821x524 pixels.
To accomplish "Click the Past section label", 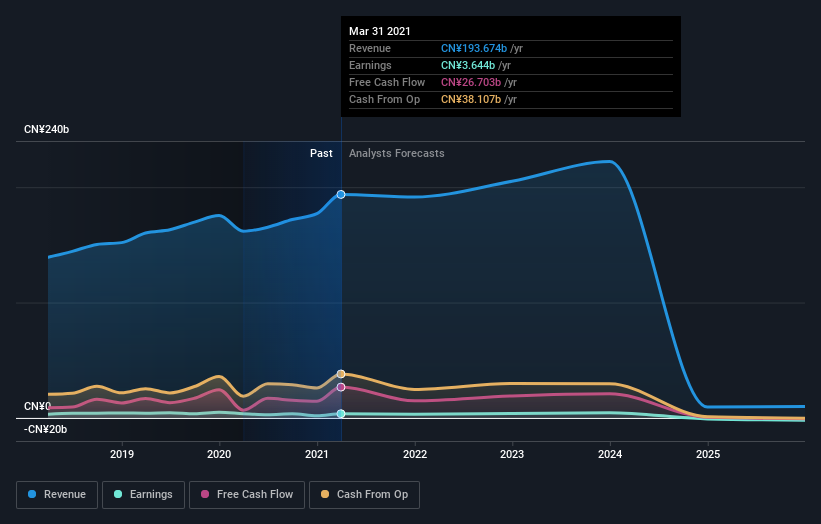I will 321,153.
